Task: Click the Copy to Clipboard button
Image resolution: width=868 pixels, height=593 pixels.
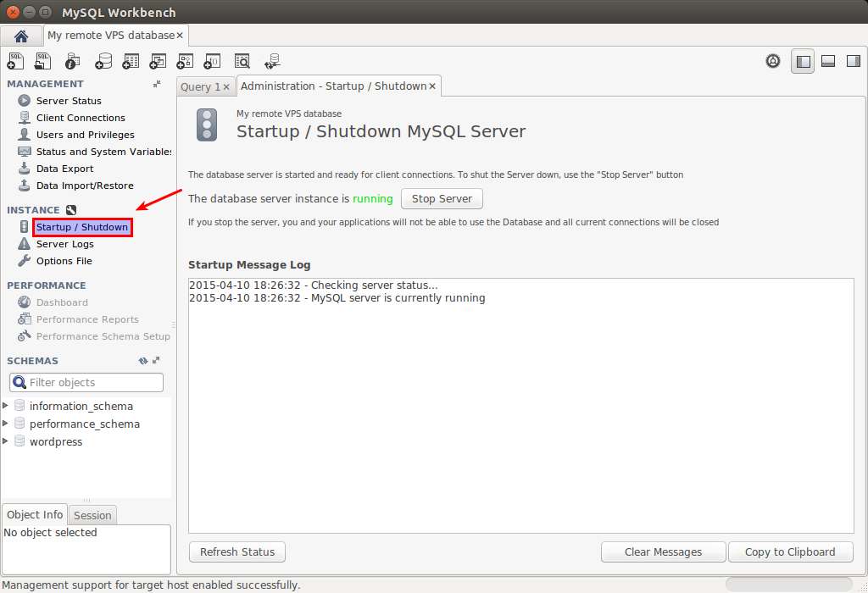Action: point(790,552)
